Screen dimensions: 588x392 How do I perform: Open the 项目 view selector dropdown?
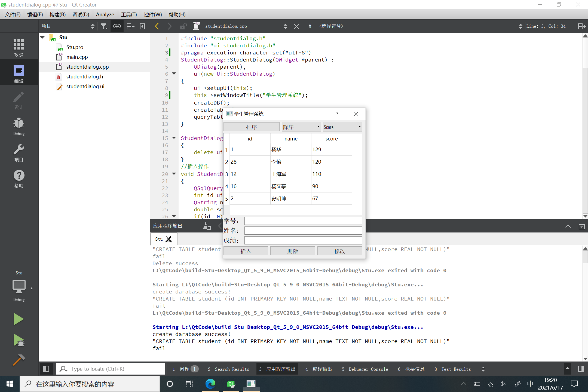coord(68,26)
